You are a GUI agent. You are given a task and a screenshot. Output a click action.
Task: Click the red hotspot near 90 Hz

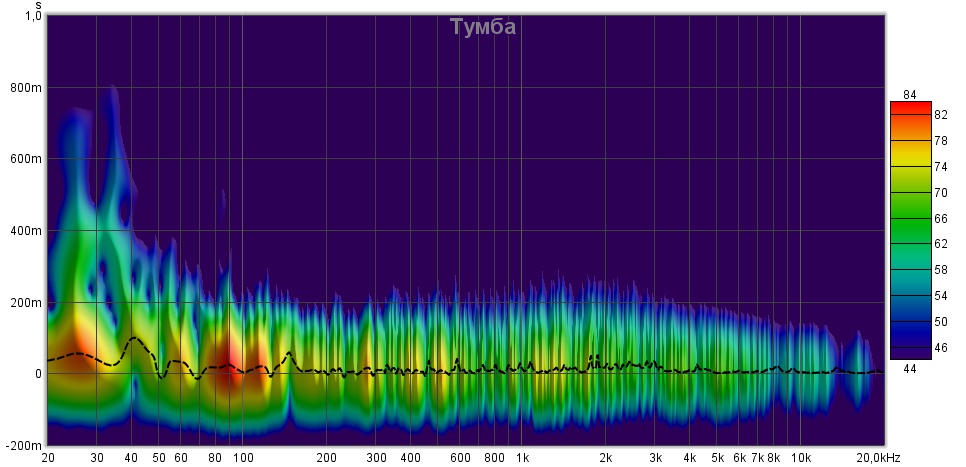[x=227, y=362]
